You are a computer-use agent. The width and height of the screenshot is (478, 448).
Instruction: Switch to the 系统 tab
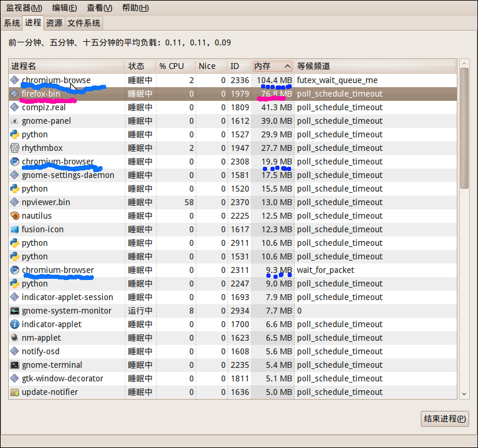(x=12, y=23)
